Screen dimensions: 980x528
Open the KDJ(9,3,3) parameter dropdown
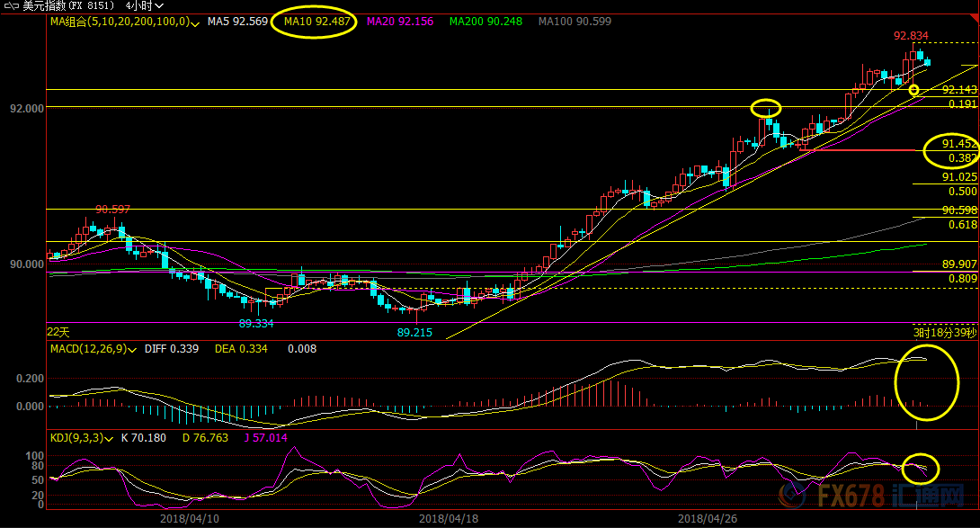pos(109,438)
